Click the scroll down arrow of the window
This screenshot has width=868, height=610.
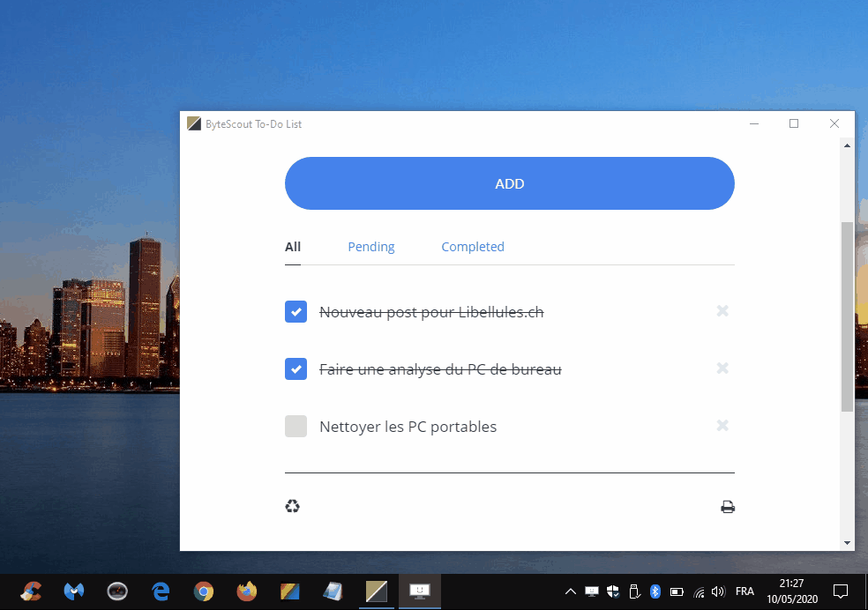click(x=847, y=542)
